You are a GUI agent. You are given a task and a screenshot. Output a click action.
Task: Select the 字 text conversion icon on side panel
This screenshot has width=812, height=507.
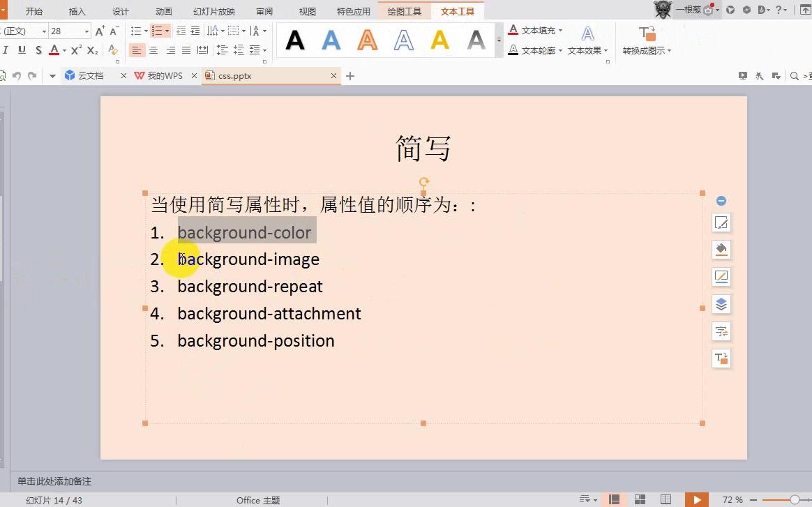(721, 331)
